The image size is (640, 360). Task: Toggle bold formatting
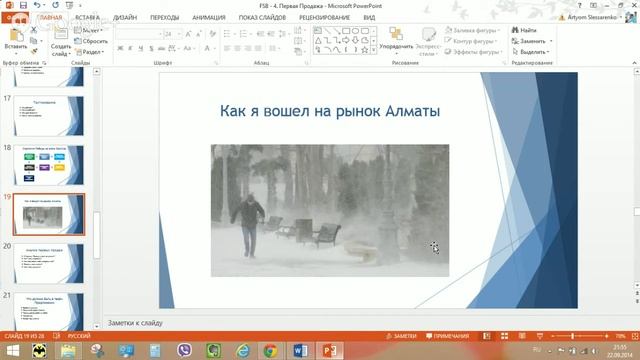point(120,48)
